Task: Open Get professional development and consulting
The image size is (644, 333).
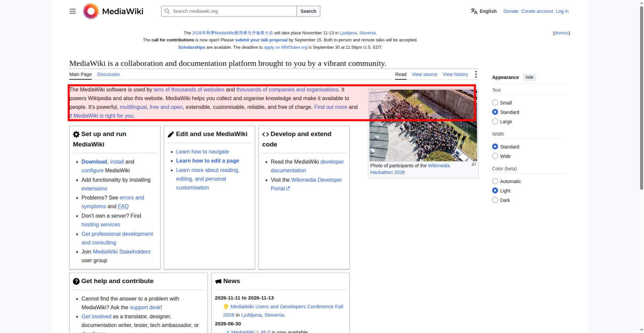Action: 117,238
